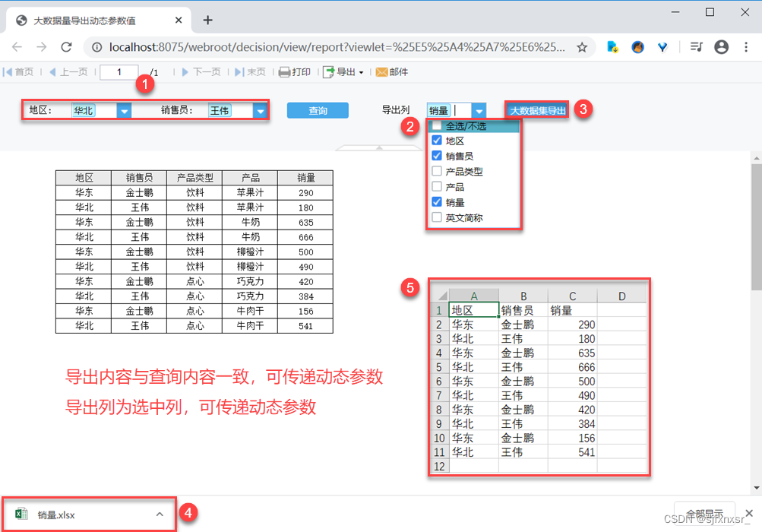Viewport: 762px width, 532px height.
Task: Bookmark this page with star icon
Action: point(582,47)
